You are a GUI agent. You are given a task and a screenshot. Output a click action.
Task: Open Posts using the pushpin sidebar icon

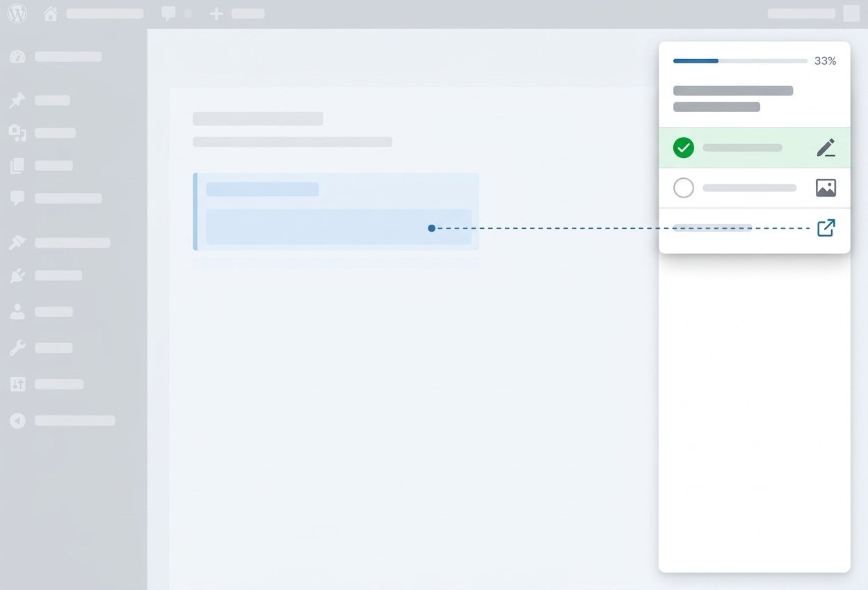coord(17,100)
